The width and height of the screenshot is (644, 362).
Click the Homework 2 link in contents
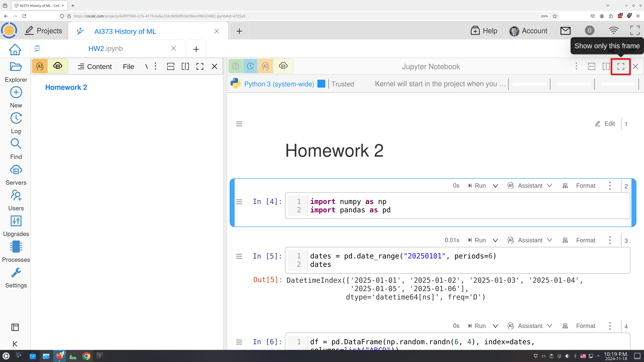(66, 87)
